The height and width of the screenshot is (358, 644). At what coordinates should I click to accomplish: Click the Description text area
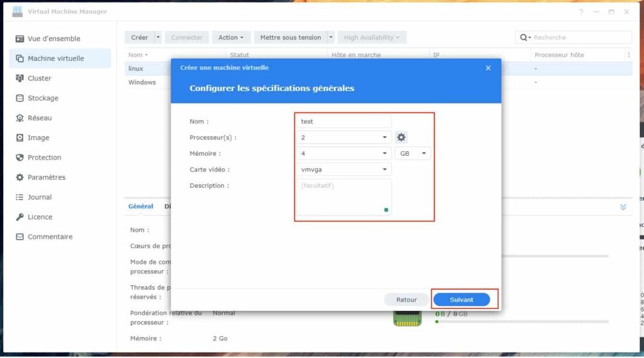pyautogui.click(x=343, y=197)
